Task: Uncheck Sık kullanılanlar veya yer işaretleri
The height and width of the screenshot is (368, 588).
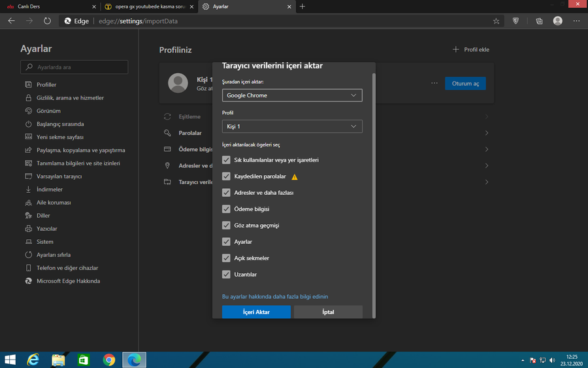Action: click(x=226, y=159)
